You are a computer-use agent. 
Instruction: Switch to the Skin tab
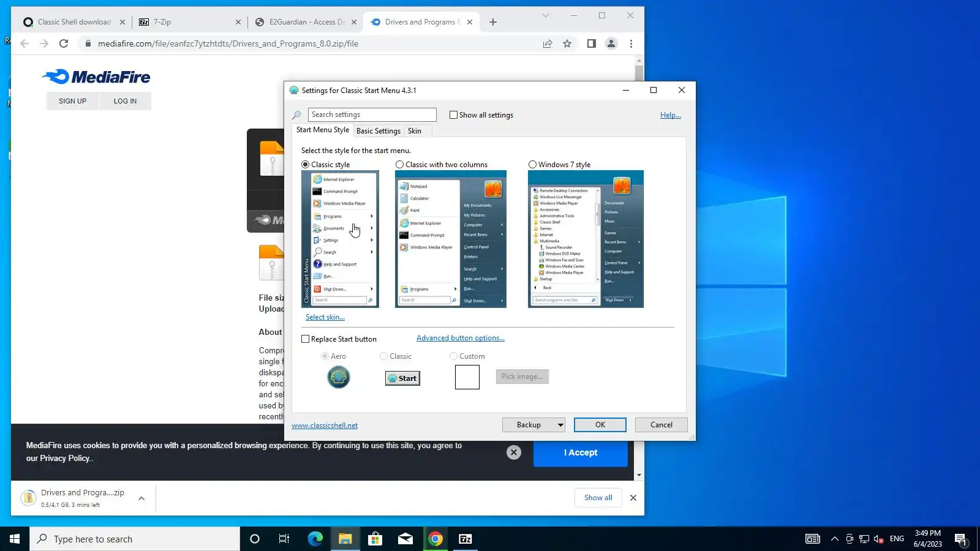(x=415, y=131)
